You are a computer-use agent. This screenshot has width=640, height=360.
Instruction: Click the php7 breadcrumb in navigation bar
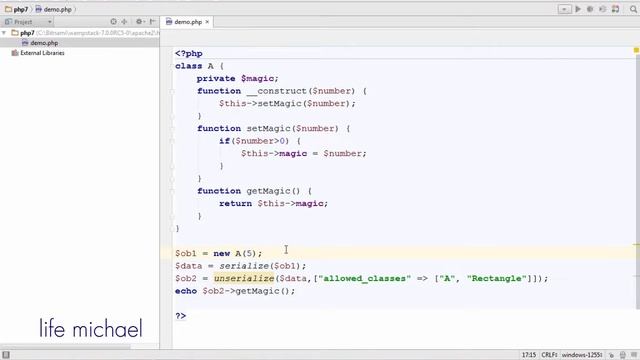[17, 9]
